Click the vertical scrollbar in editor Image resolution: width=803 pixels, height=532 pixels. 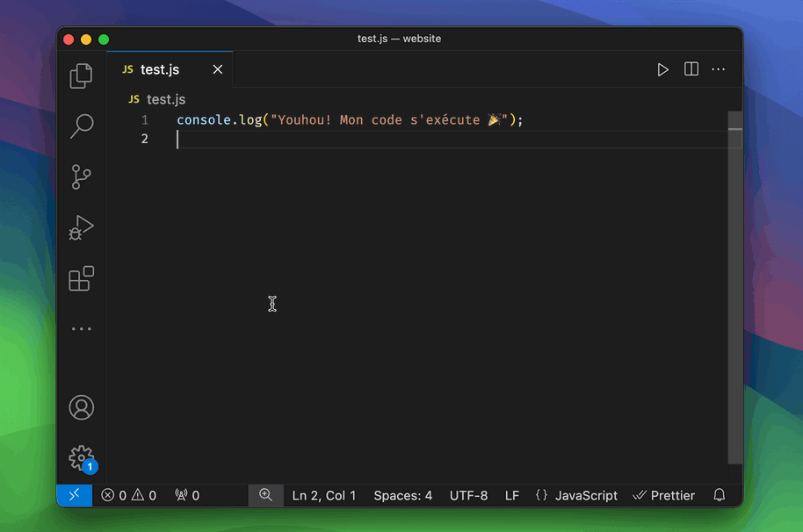(x=734, y=287)
